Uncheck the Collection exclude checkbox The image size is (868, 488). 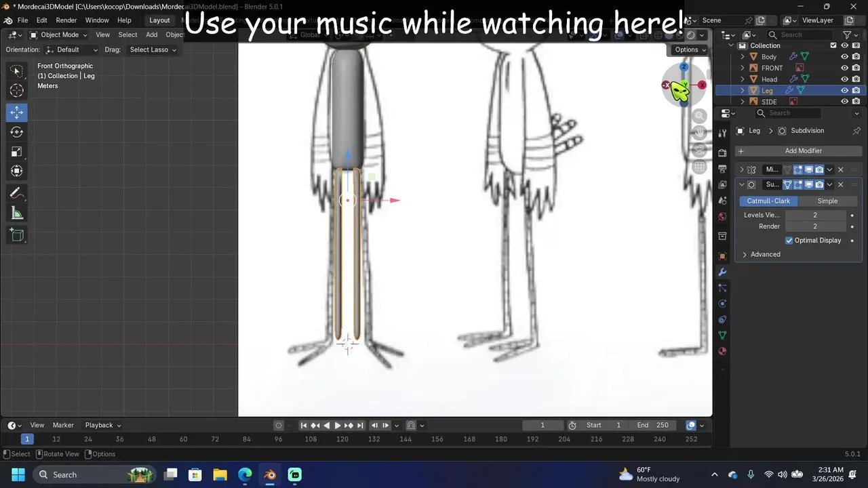point(833,45)
